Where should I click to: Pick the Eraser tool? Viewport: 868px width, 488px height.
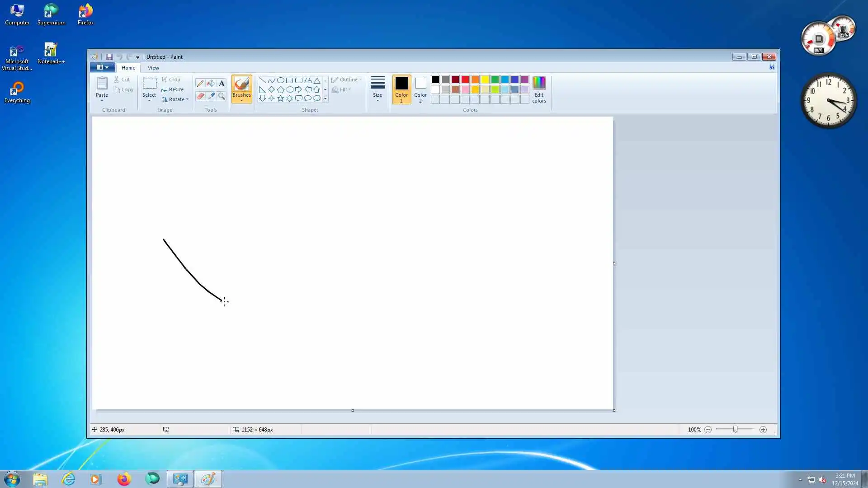coord(200,96)
